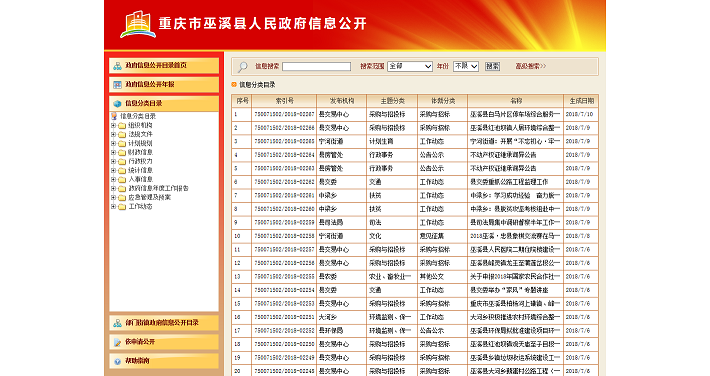Open the 高级搜索>> link
This screenshot has height=376, width=710.
click(x=531, y=66)
